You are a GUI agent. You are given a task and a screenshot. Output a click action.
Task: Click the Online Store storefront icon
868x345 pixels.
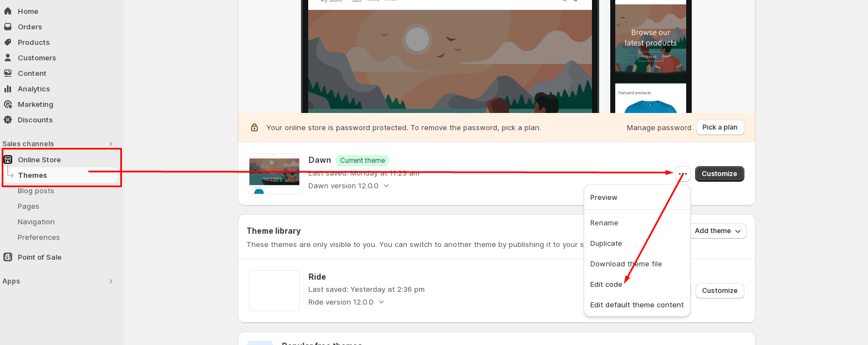[x=8, y=159]
